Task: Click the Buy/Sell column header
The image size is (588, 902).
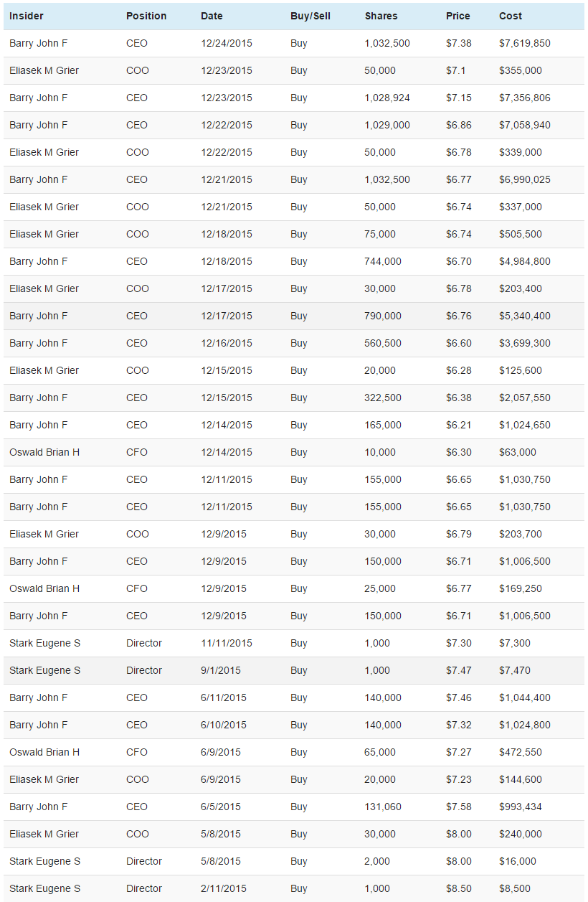Action: pos(310,16)
